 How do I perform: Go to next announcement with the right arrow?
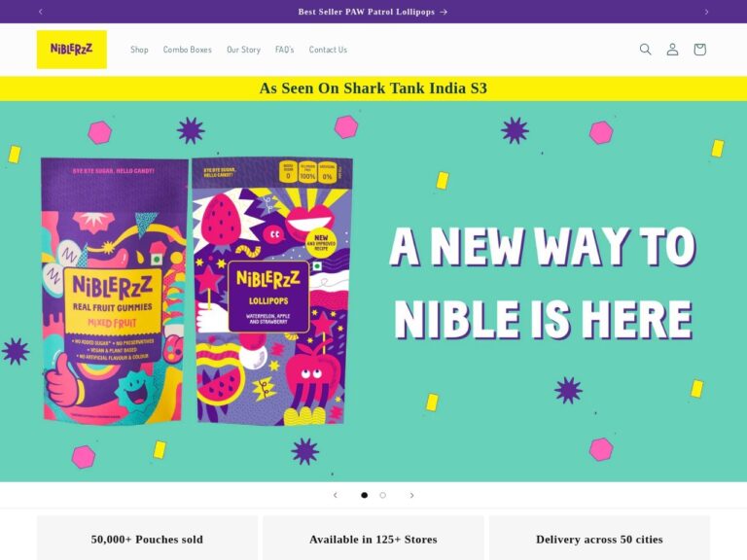706,12
